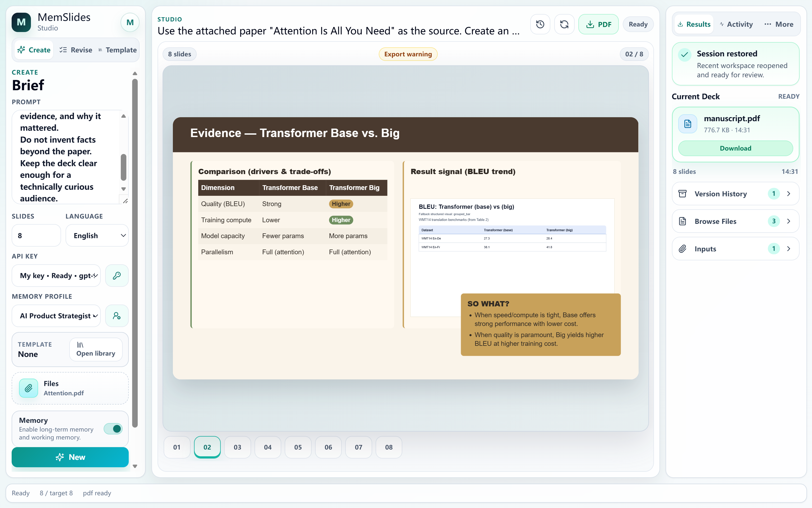Select slide thumbnail 04
This screenshot has height=508, width=812.
(x=268, y=447)
